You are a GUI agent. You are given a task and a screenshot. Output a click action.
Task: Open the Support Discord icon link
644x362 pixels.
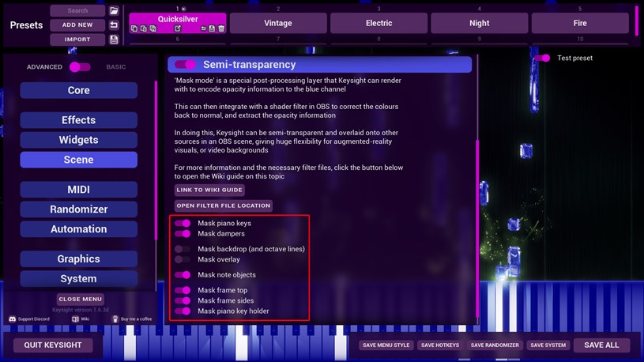[13, 319]
